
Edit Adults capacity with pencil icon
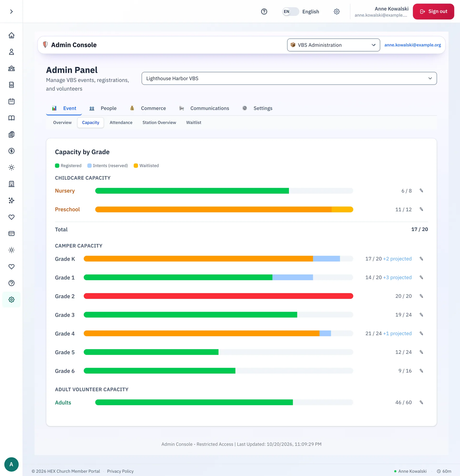coord(421,402)
